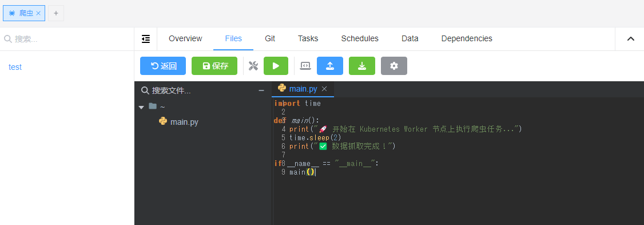Click the green download button

362,66
